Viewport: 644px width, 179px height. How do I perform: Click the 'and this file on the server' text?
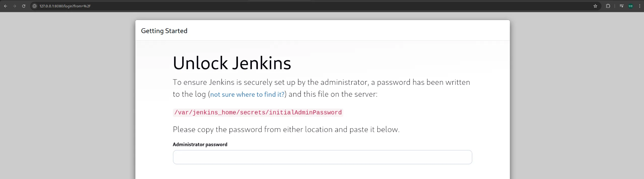point(333,94)
